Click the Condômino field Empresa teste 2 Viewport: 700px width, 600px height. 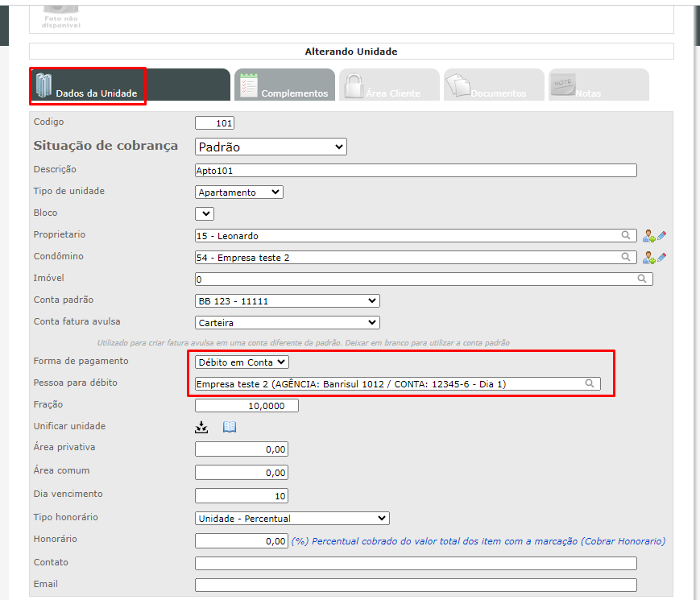pyautogui.click(x=416, y=258)
